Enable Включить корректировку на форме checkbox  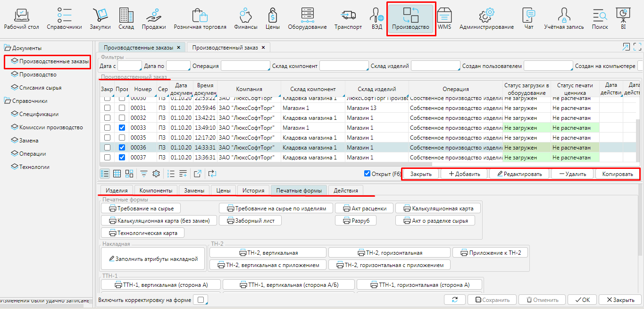click(201, 300)
